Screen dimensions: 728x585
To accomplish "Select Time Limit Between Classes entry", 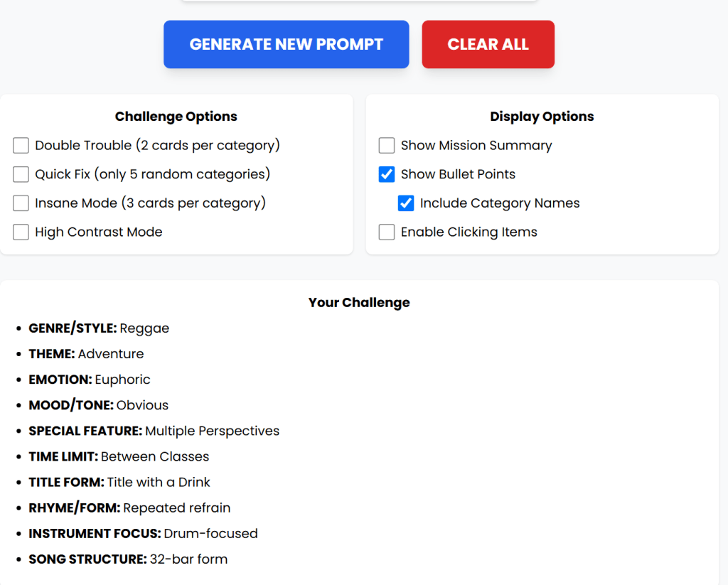I will [119, 456].
